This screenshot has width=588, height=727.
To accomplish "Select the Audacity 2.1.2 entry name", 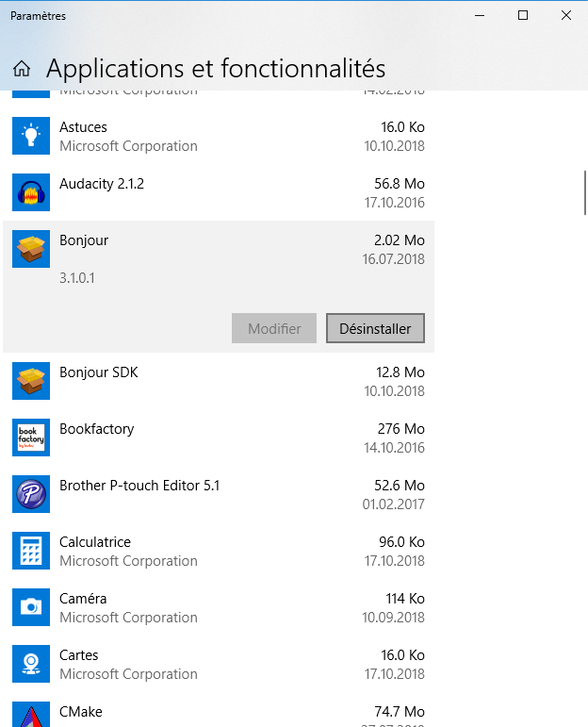I will point(102,184).
